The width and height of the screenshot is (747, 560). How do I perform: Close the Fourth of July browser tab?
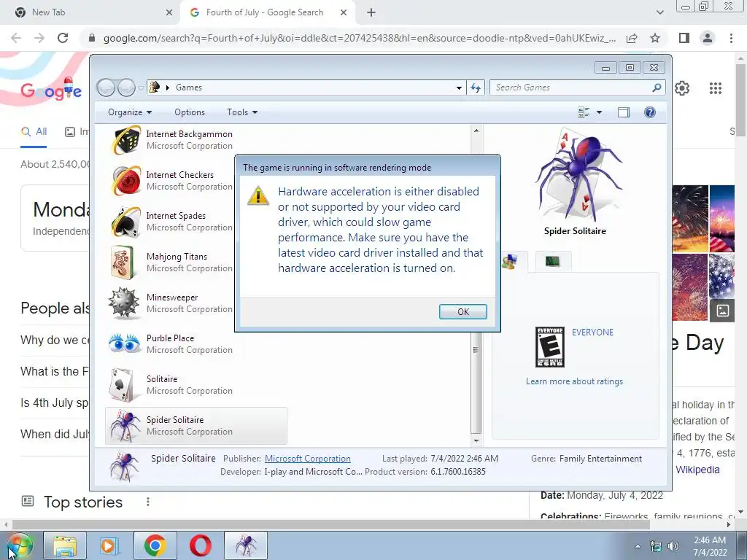pyautogui.click(x=344, y=12)
